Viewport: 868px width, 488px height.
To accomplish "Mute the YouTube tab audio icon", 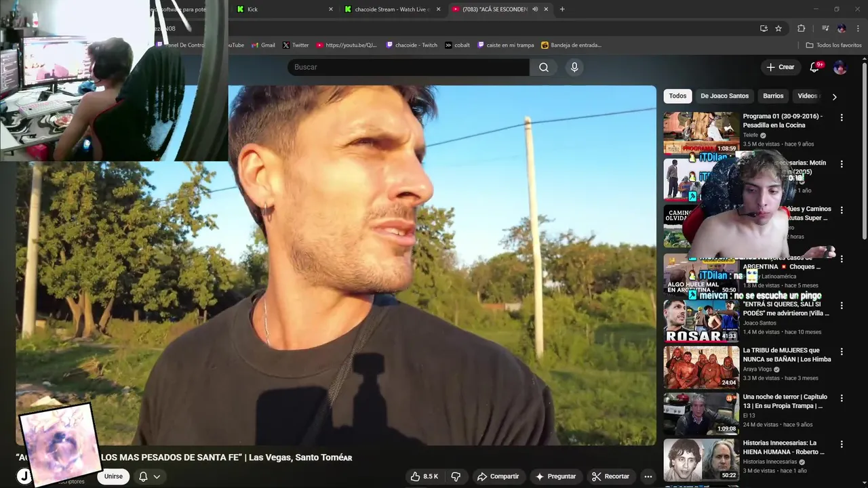I will click(535, 9).
